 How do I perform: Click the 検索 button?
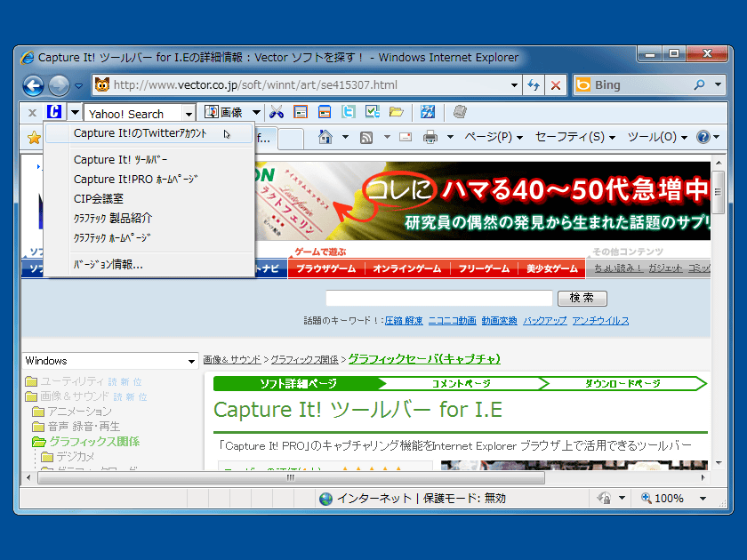click(582, 298)
